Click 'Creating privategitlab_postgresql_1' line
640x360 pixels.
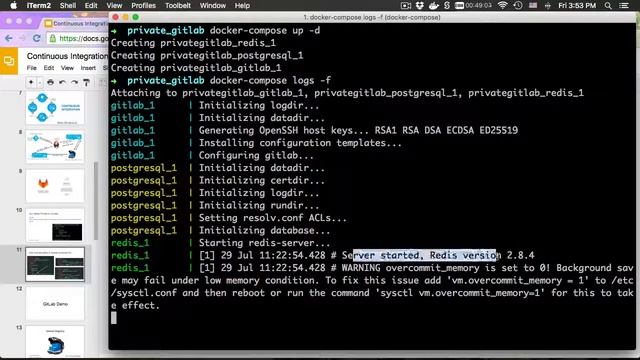(207, 56)
